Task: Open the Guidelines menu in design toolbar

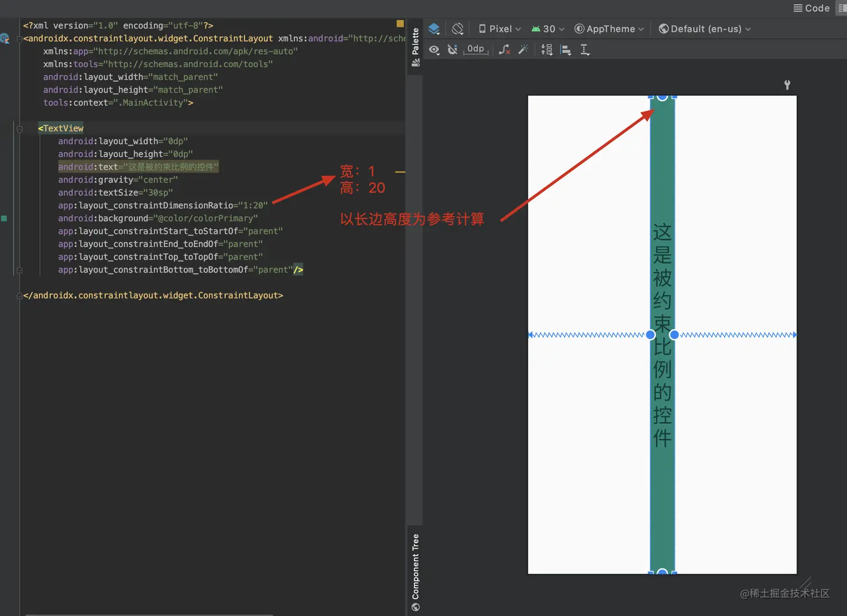Action: pos(585,50)
